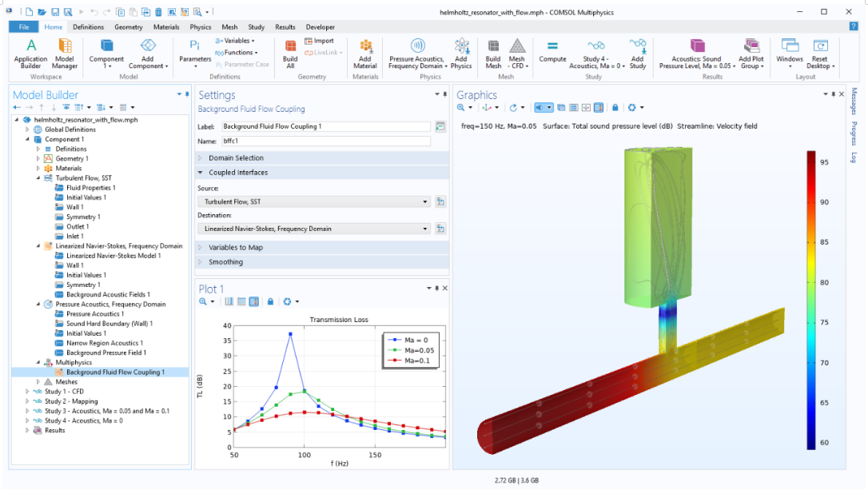Click the go-to-source icon beside Turbulent Flow, SST

(440, 201)
